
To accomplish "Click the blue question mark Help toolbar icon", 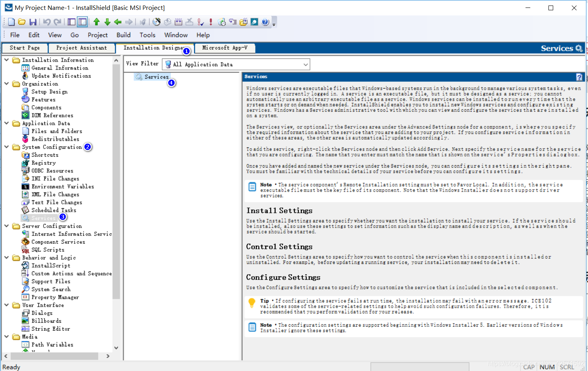I will 265,22.
